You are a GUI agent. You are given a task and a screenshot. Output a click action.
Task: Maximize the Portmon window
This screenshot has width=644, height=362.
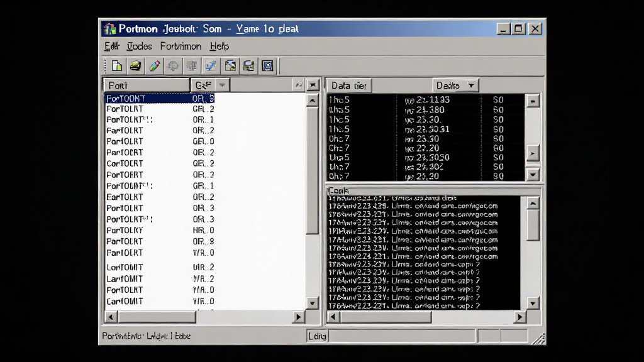point(519,29)
